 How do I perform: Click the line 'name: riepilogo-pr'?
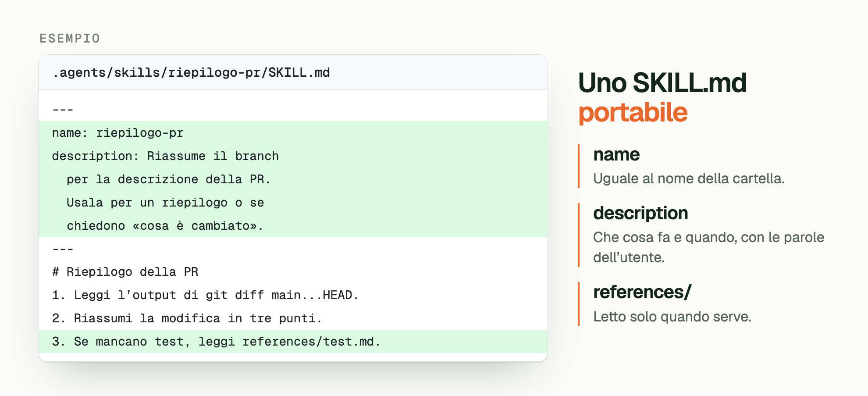[x=117, y=133]
